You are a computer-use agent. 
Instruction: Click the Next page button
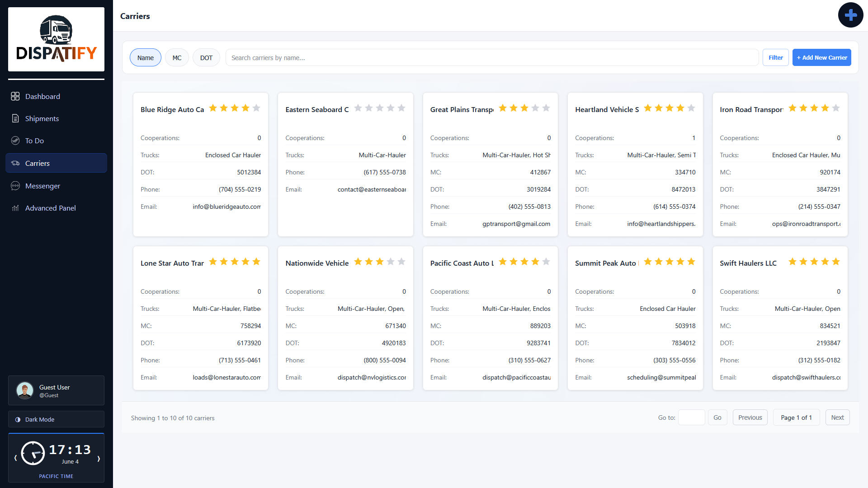click(837, 418)
